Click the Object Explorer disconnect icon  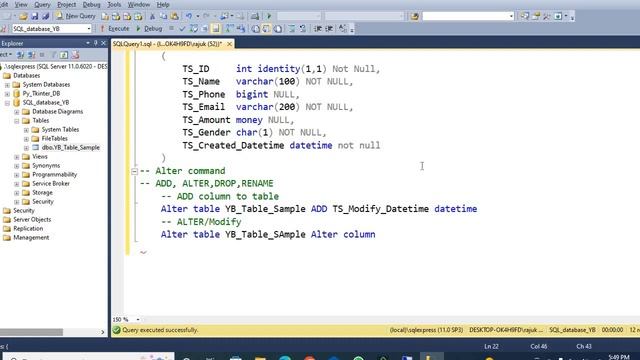click(x=31, y=55)
